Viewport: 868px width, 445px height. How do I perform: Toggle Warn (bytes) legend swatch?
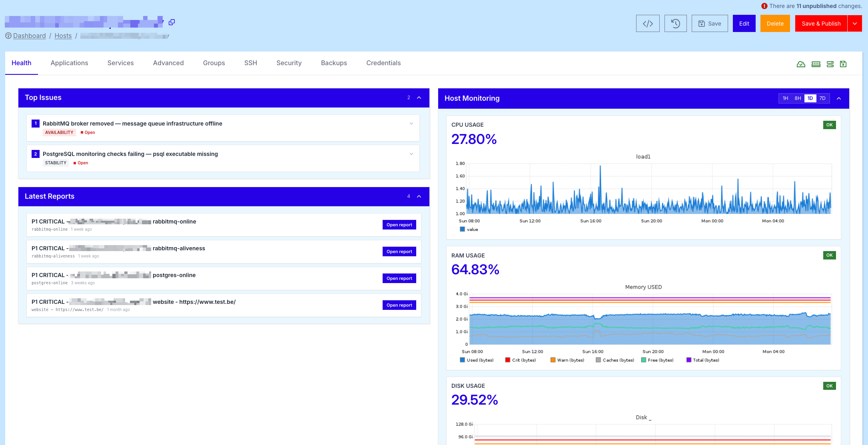point(553,360)
